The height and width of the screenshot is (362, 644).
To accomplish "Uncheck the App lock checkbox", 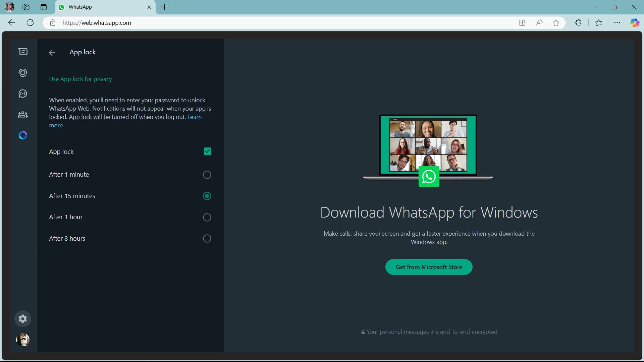I will pos(208,152).
